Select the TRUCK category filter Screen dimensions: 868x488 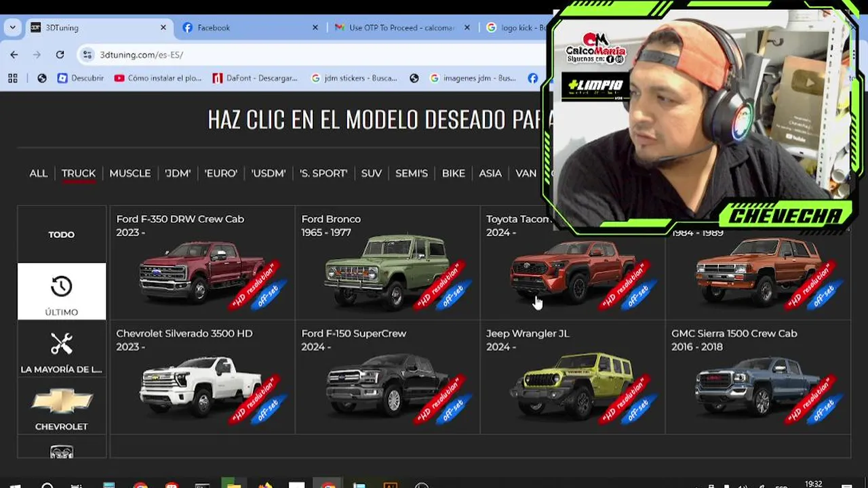79,174
